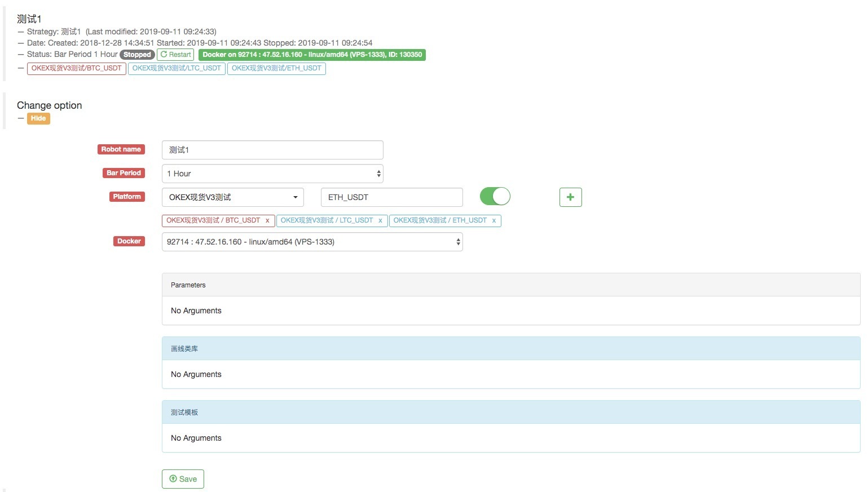
Task: Open the Bar Period dropdown
Action: tap(272, 174)
